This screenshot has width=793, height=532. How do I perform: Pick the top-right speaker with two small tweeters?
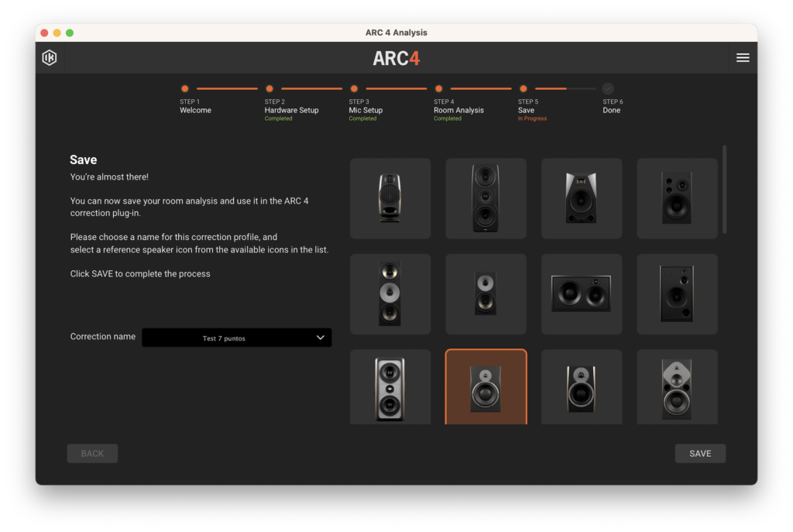[x=677, y=198]
